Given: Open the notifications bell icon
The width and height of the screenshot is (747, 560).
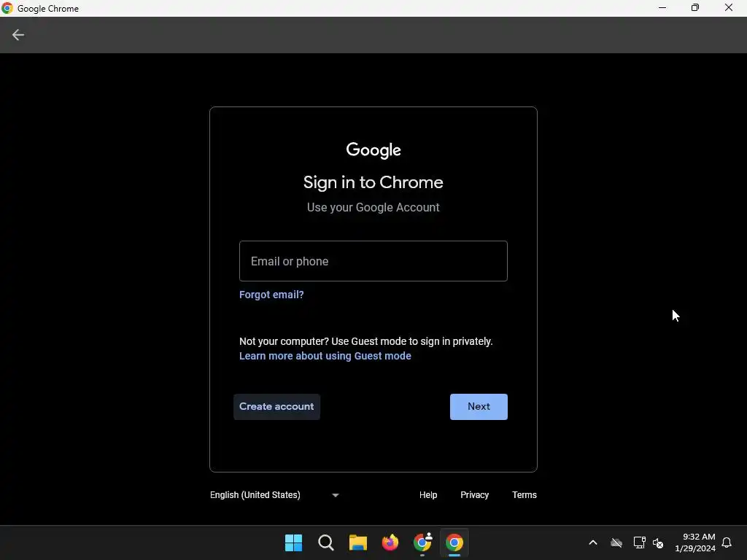Looking at the screenshot, I should [x=727, y=542].
